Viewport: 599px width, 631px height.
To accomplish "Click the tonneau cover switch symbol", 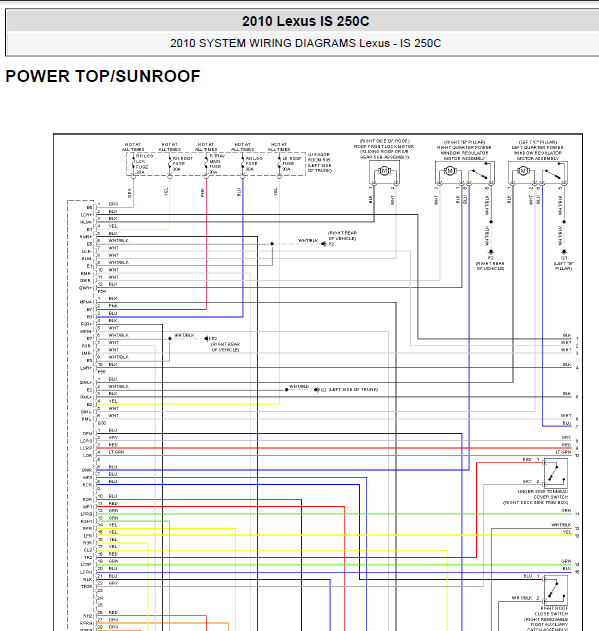I will (556, 473).
